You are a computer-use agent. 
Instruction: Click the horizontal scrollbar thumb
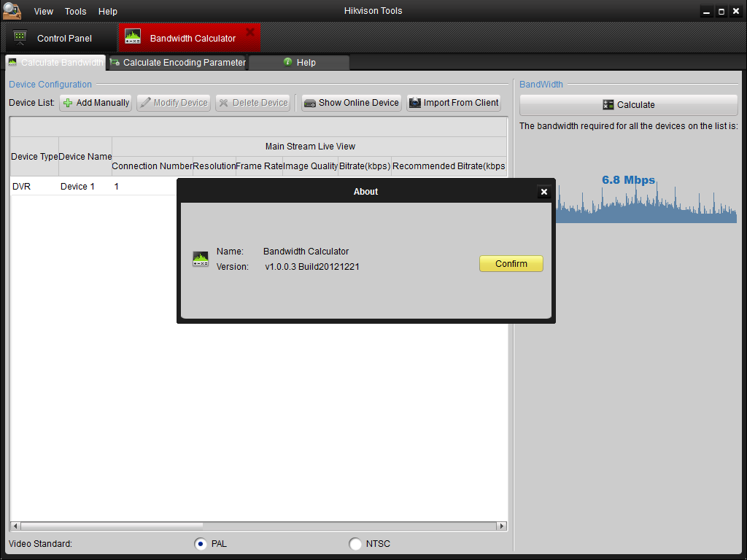pyautogui.click(x=112, y=526)
